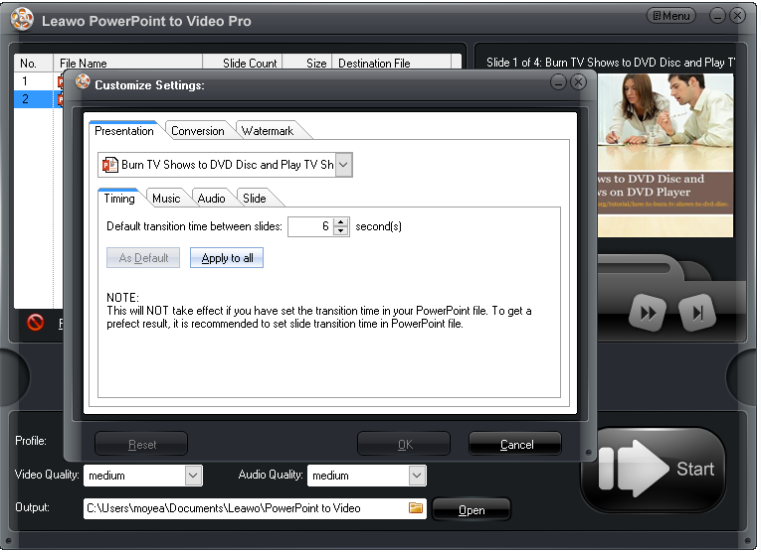
Task: Expand the Video Quality dropdown
Action: point(193,475)
